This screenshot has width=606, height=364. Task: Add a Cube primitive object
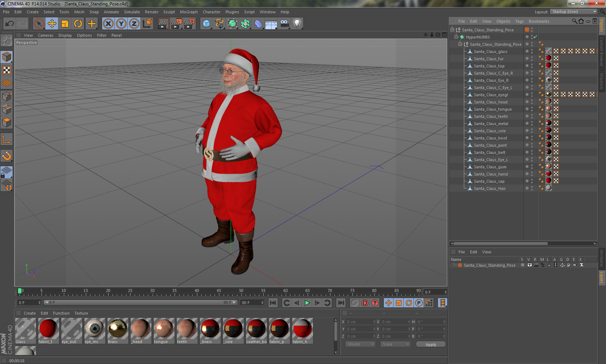(206, 24)
